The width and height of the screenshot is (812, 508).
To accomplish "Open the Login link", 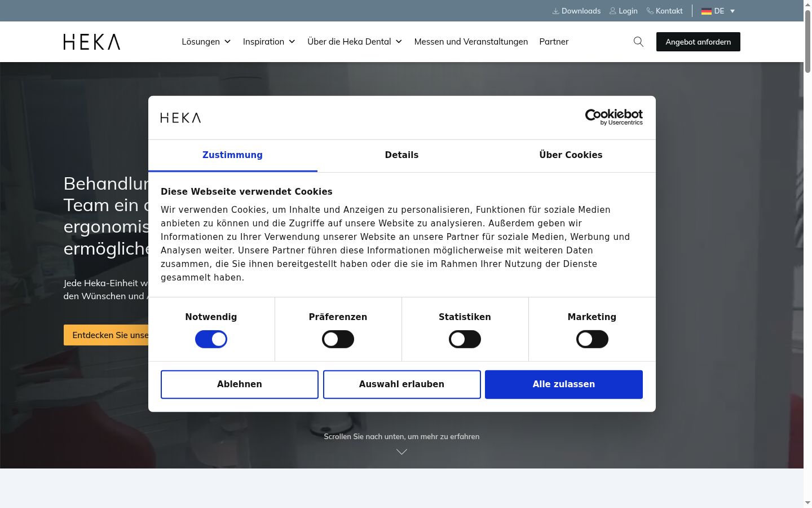I will click(x=623, y=11).
